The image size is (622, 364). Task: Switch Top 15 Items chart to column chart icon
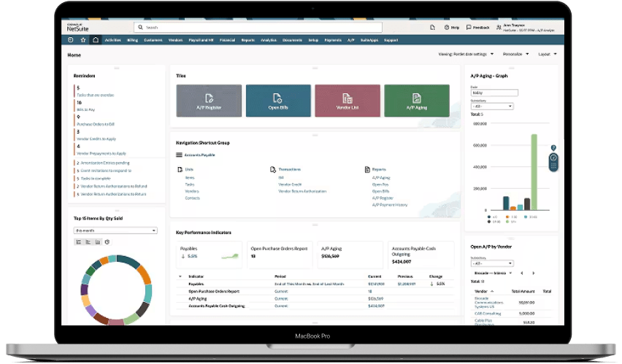[x=98, y=242]
